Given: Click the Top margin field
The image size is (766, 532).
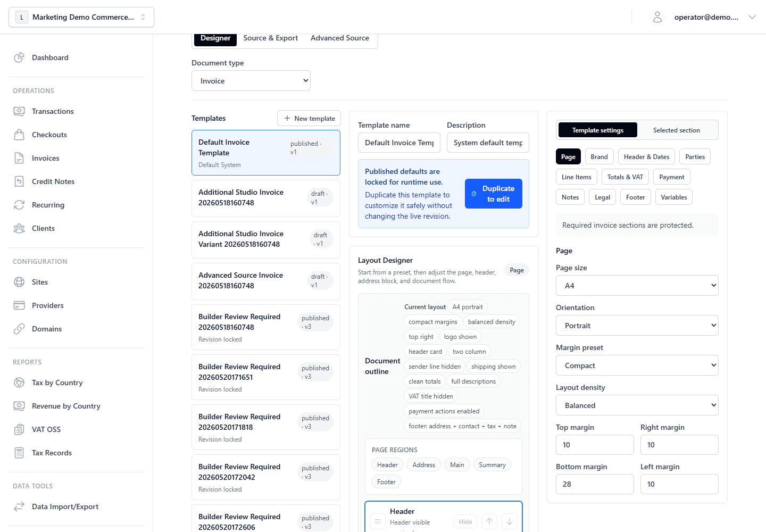Looking at the screenshot, I should (x=595, y=445).
